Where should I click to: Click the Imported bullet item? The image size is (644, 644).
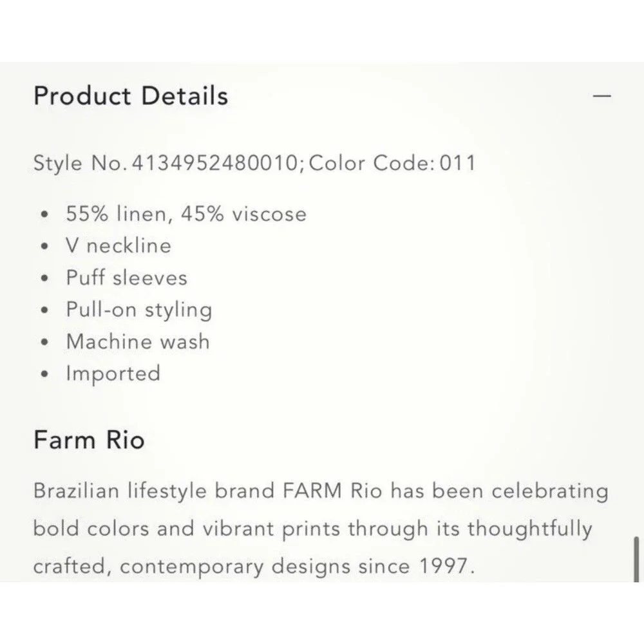click(113, 374)
